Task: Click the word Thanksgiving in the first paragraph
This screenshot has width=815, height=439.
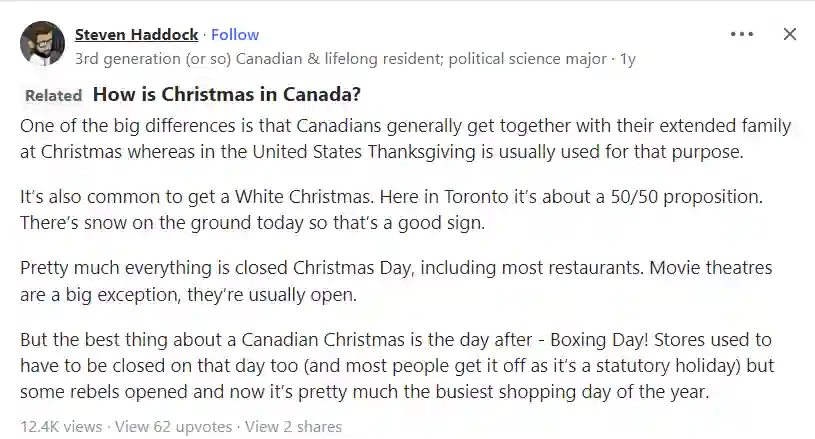Action: [422, 152]
